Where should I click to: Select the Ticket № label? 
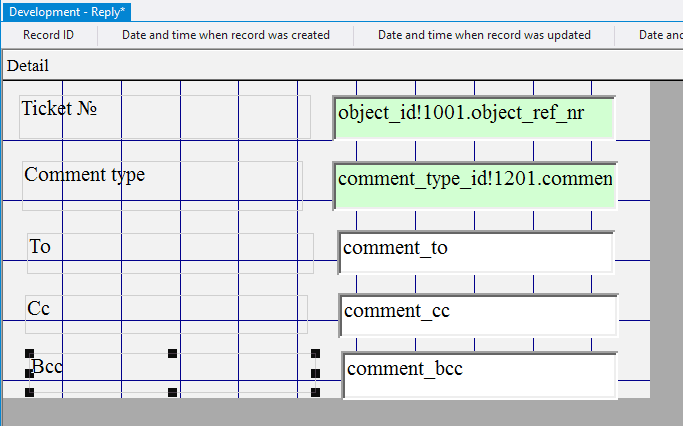60,108
